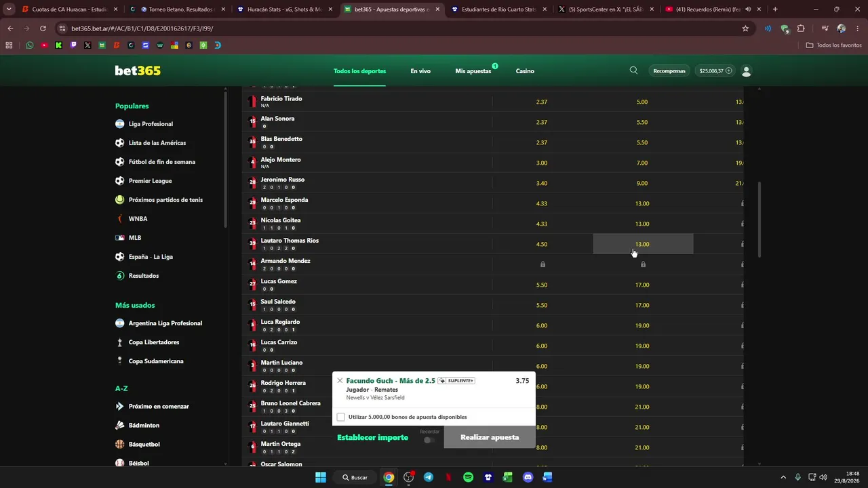Image resolution: width=868 pixels, height=488 pixels.
Task: Click the X bookmark icon
Action: point(87,45)
